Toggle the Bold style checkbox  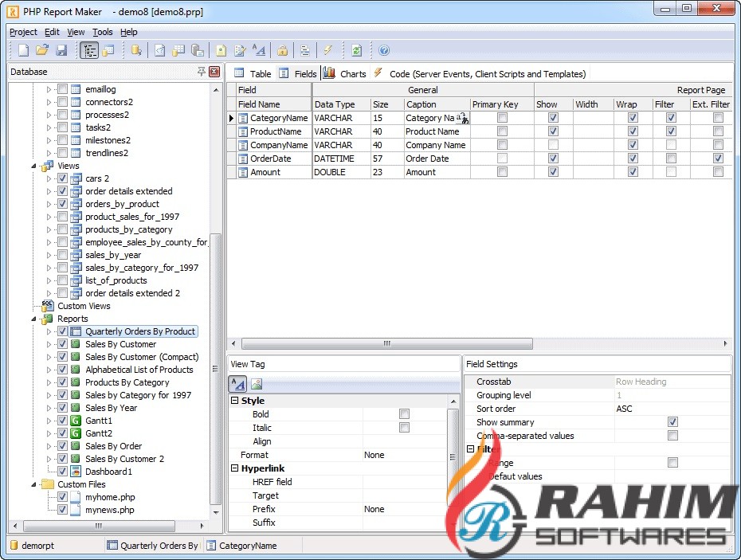(x=404, y=414)
